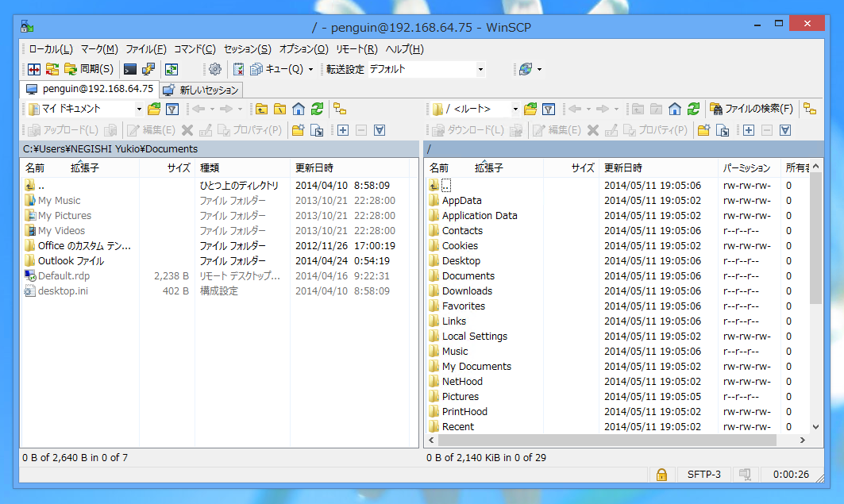Open the オプション(O) menu
The image size is (844, 504).
(303, 49)
